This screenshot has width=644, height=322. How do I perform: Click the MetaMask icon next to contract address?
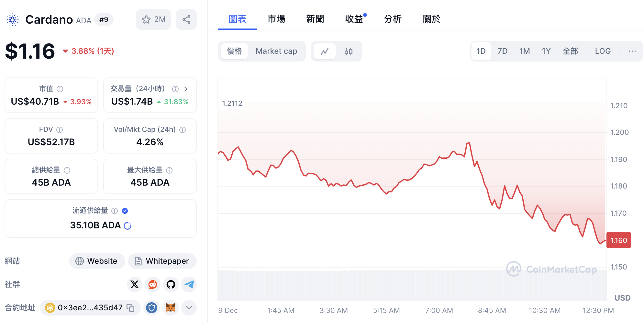pyautogui.click(x=171, y=308)
